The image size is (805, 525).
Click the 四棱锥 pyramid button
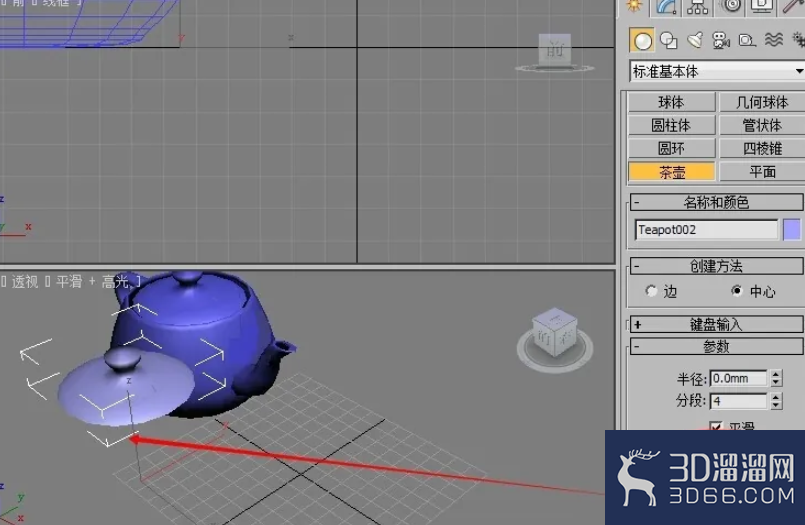coord(762,148)
